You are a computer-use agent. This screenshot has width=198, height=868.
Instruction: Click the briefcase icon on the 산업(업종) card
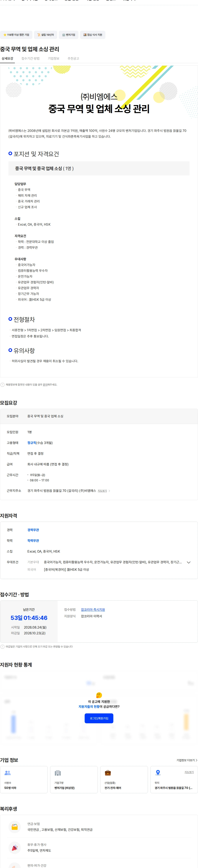(x=108, y=773)
